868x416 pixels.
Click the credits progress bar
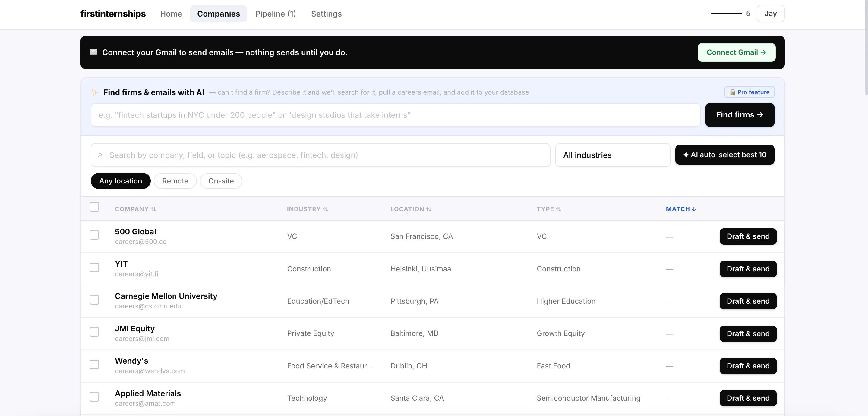click(726, 14)
